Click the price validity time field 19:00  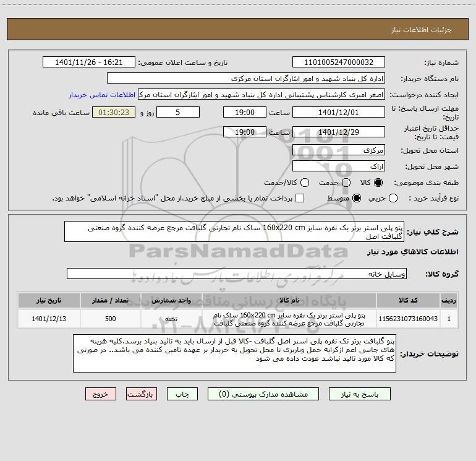[245, 132]
